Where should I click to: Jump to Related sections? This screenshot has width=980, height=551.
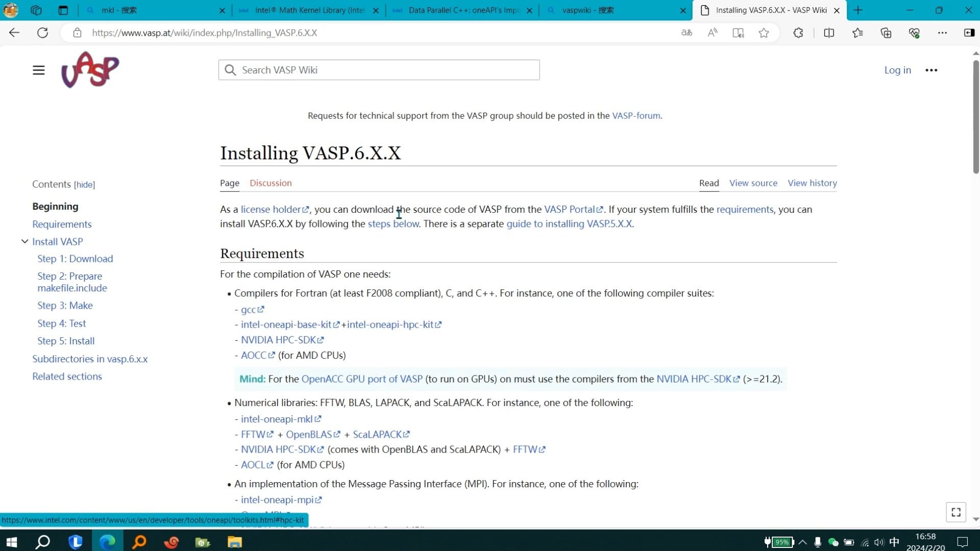[x=67, y=376]
